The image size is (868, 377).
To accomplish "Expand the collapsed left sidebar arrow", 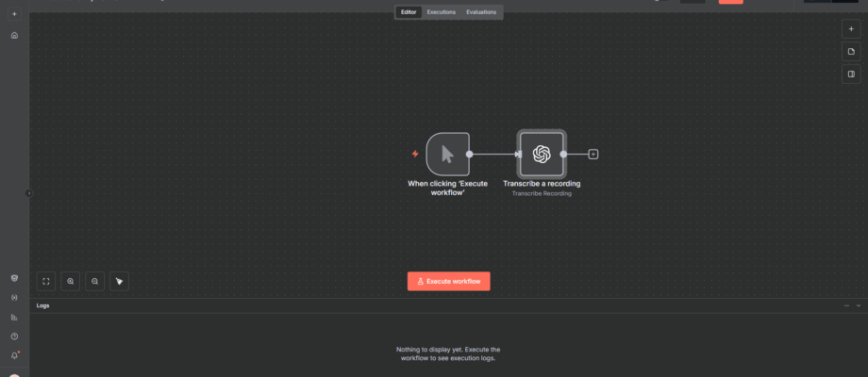I will (28, 193).
